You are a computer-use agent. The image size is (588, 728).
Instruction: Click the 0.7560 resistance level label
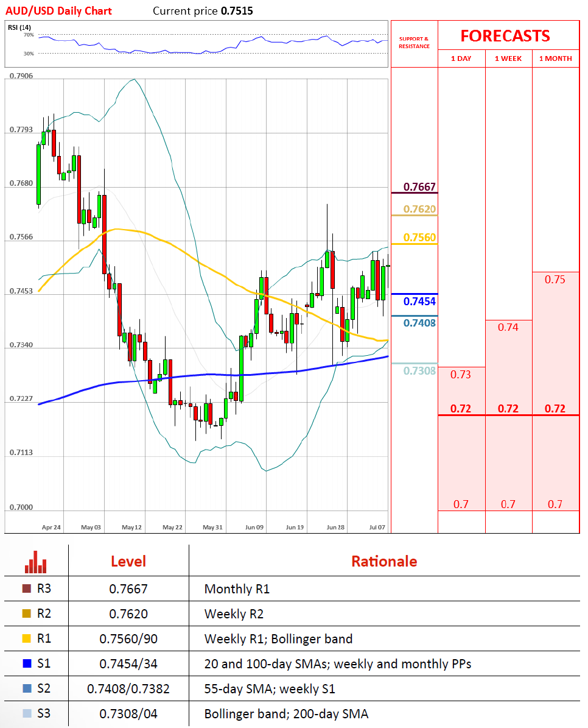[x=420, y=238]
